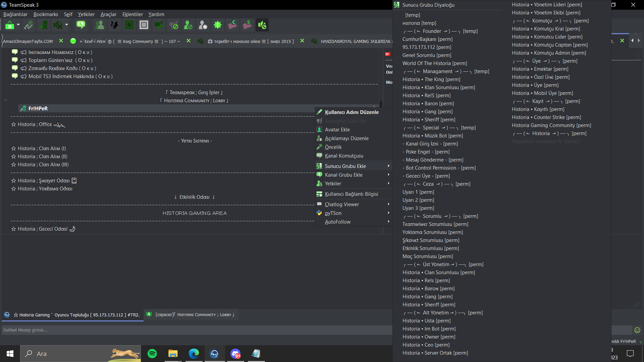Assign the Uyarı 1 [perm] server group
Image resolution: width=644 pixels, height=362 pixels.
418,192
